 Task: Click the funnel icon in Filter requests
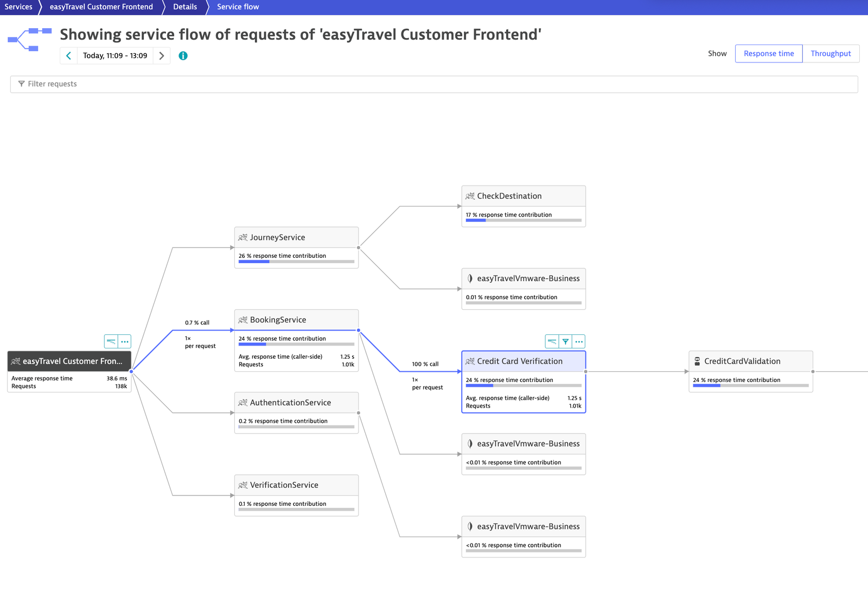[x=22, y=84]
